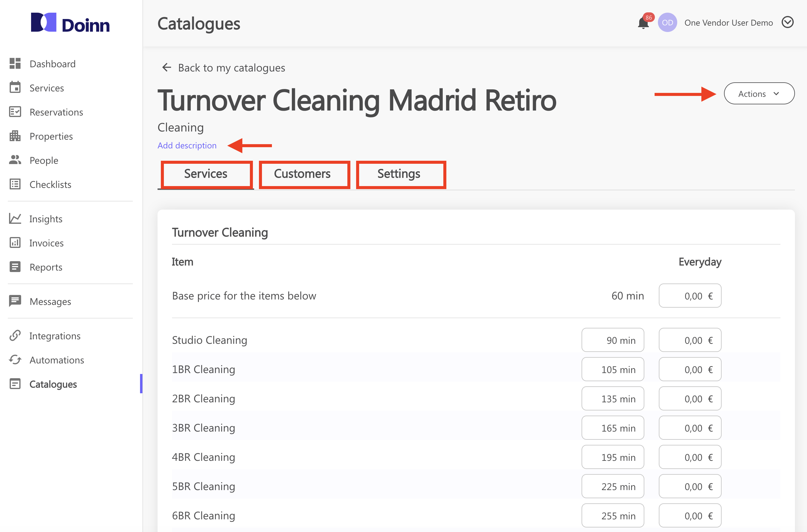Open Checklists from the sidebar
This screenshot has width=807, height=532.
tap(50, 184)
